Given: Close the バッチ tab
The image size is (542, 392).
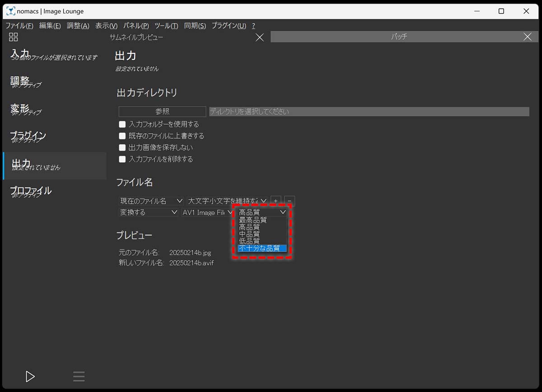Looking at the screenshot, I should pyautogui.click(x=527, y=37).
